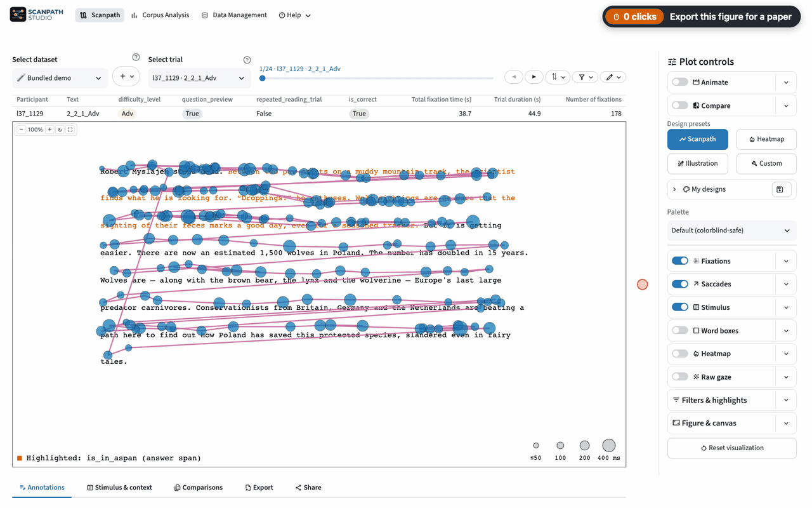
Task: Save current design in My designs
Action: [x=780, y=189]
